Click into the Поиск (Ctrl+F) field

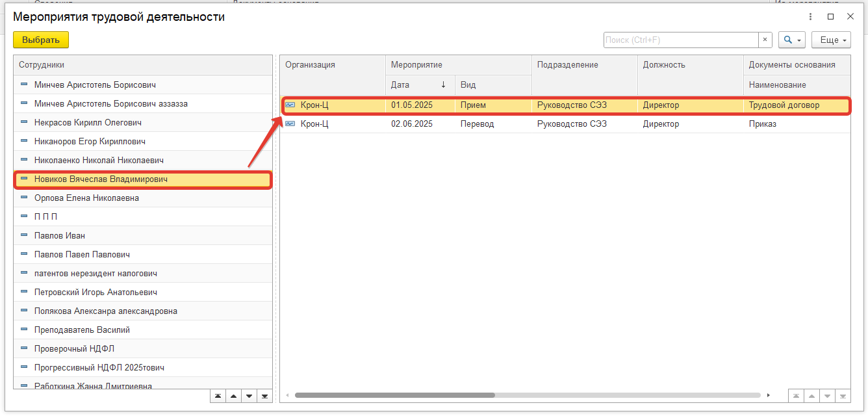point(680,40)
